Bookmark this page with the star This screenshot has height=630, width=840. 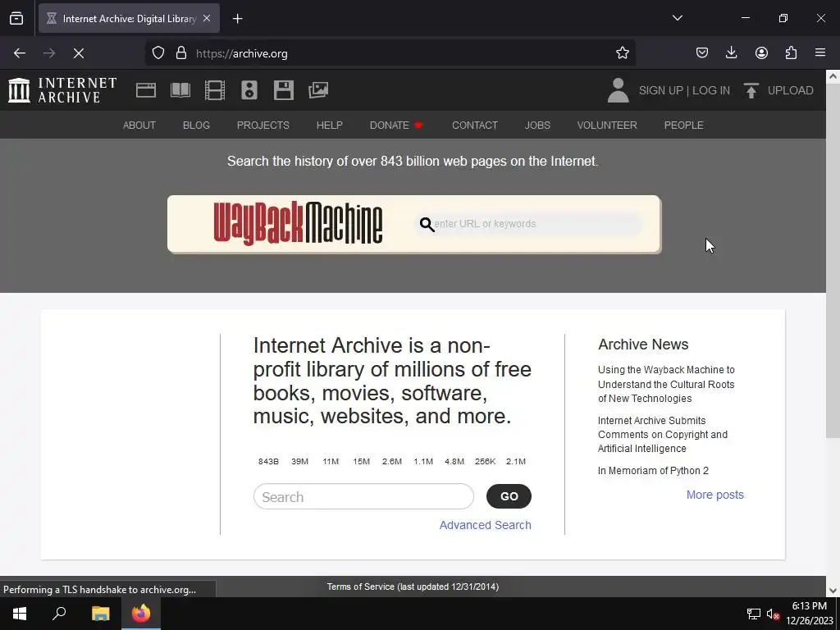point(622,53)
